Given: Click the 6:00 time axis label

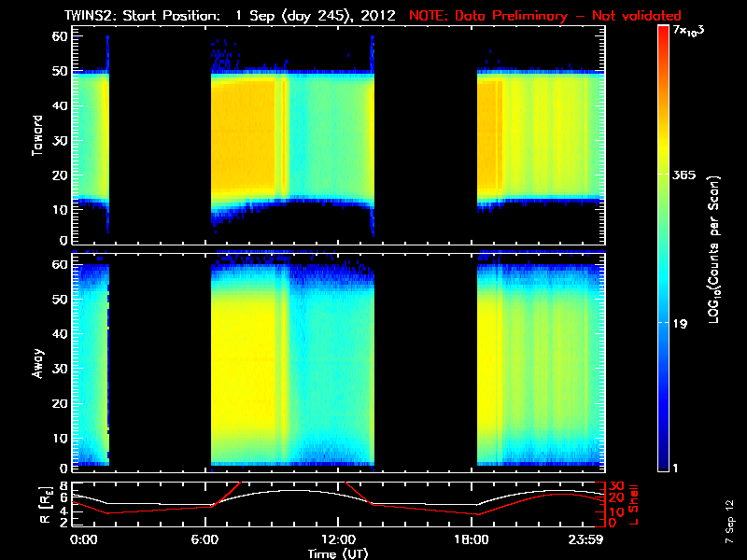Looking at the screenshot, I should [x=204, y=539].
